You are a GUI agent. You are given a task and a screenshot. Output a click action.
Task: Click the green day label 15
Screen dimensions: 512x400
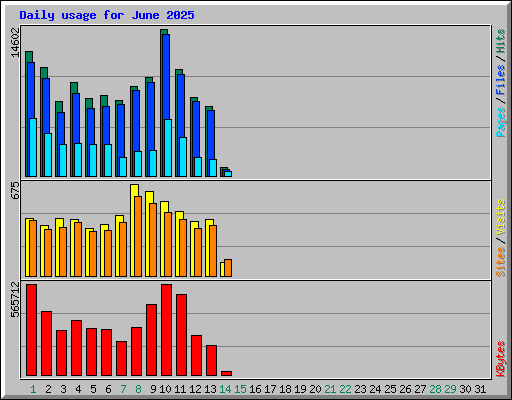coord(240,389)
